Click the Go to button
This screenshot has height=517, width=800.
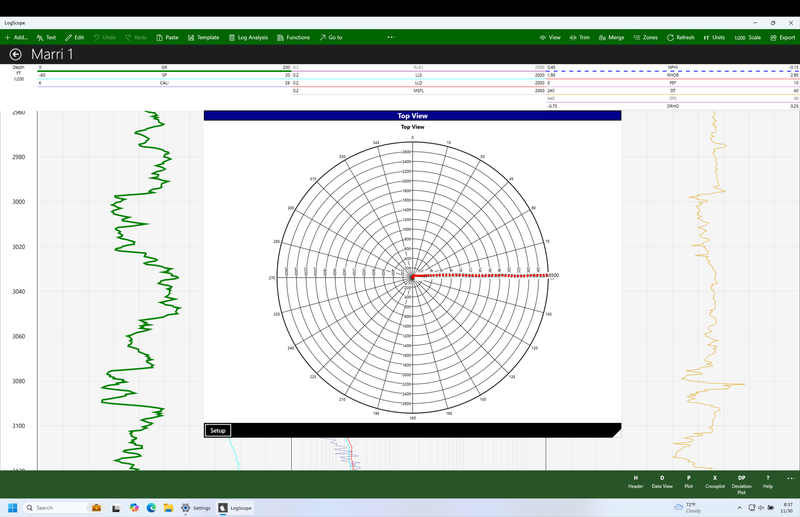tap(331, 37)
